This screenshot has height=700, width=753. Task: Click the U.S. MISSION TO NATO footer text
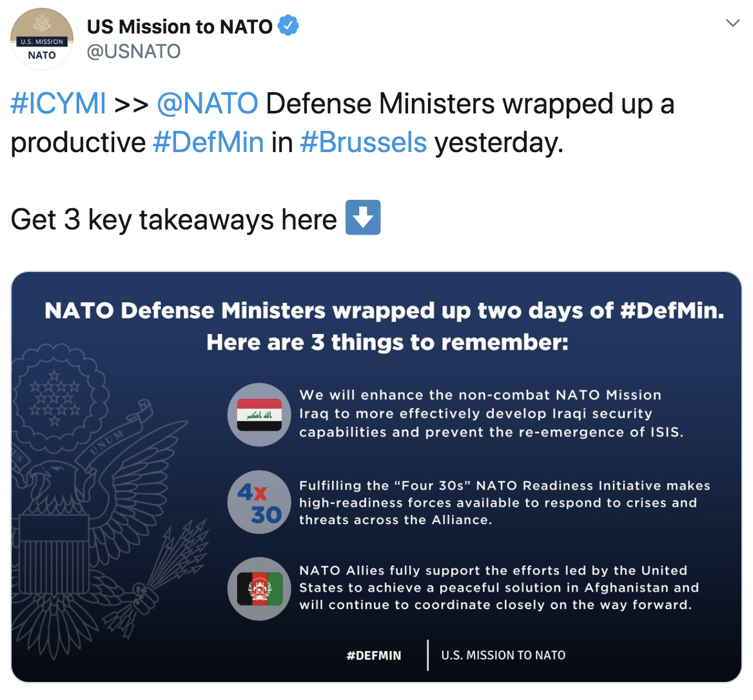[x=503, y=656]
